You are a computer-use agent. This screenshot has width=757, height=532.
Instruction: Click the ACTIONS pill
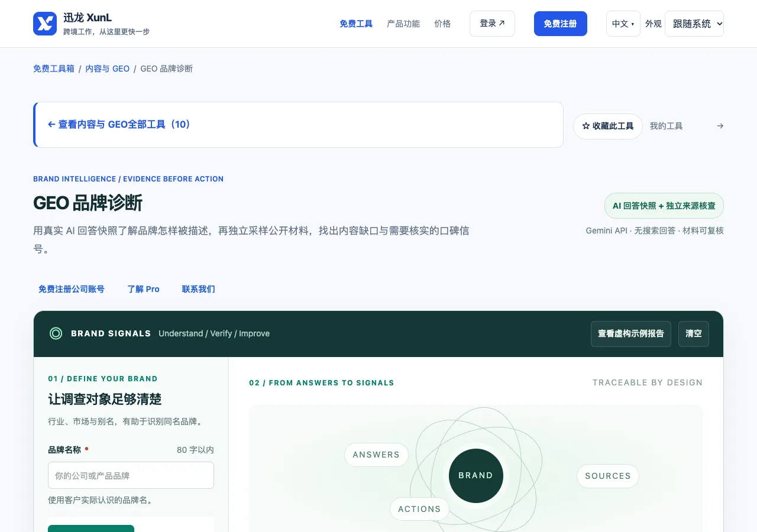point(419,509)
